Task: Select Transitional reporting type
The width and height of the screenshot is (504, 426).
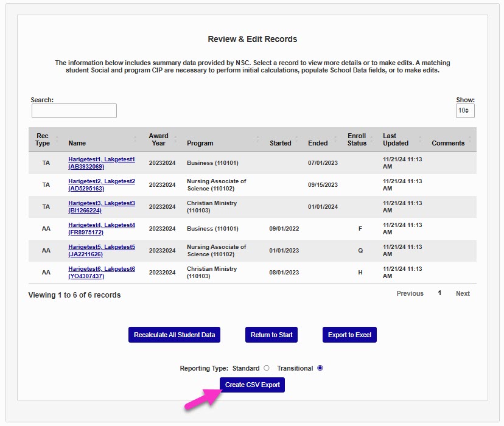Action: [x=320, y=368]
